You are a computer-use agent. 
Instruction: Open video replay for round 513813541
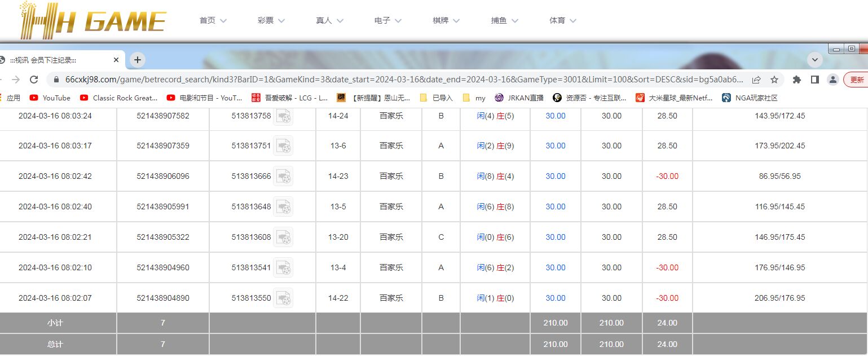point(283,267)
